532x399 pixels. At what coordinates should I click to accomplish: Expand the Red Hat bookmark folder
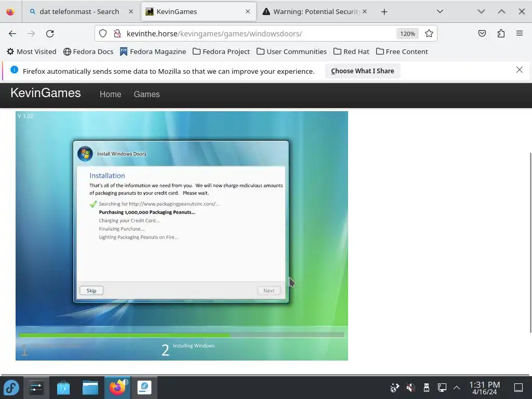[351, 51]
